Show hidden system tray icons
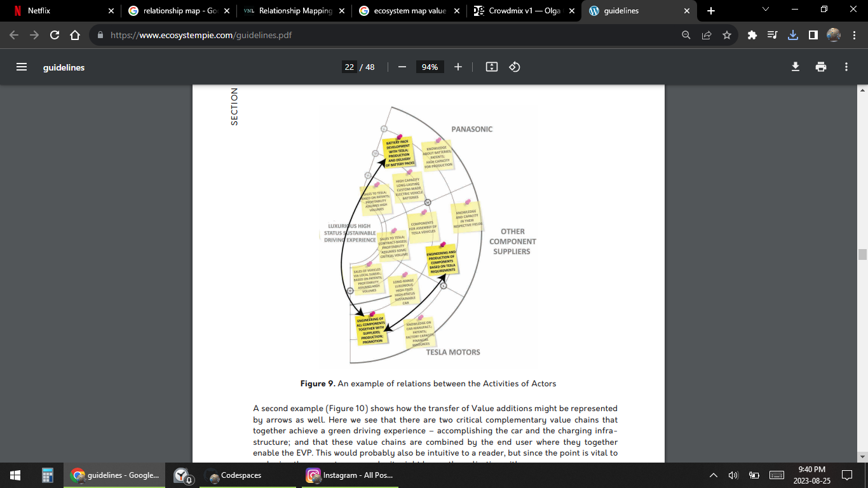The width and height of the screenshot is (868, 488). [x=713, y=475]
